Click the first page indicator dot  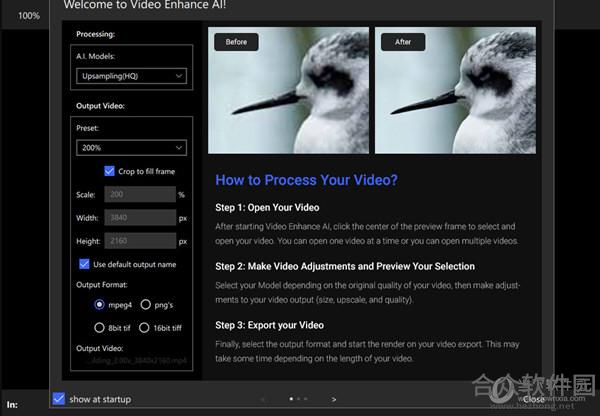(x=291, y=399)
